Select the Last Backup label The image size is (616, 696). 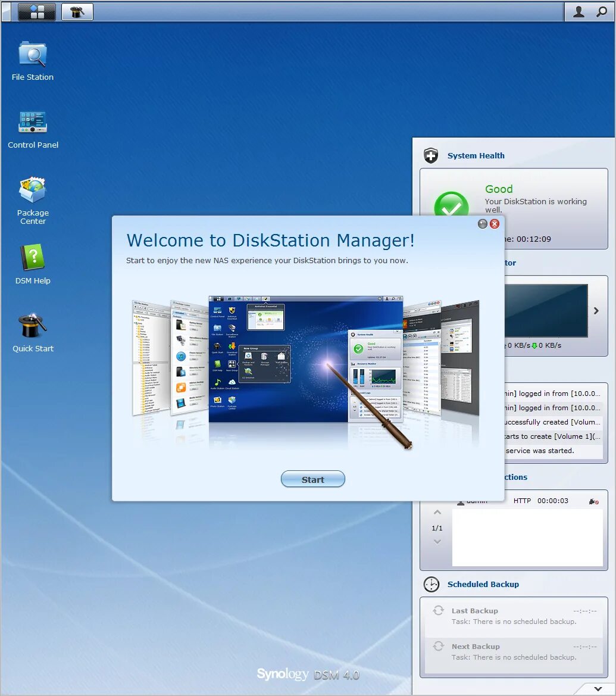pos(475,611)
